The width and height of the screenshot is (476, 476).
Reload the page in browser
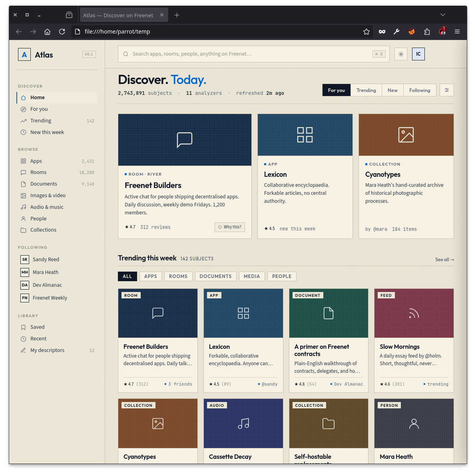click(62, 32)
